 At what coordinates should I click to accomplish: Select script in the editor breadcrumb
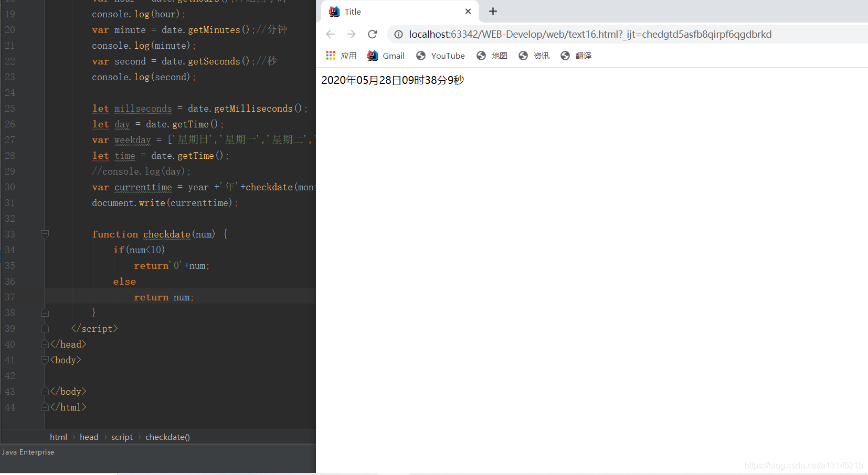point(122,437)
